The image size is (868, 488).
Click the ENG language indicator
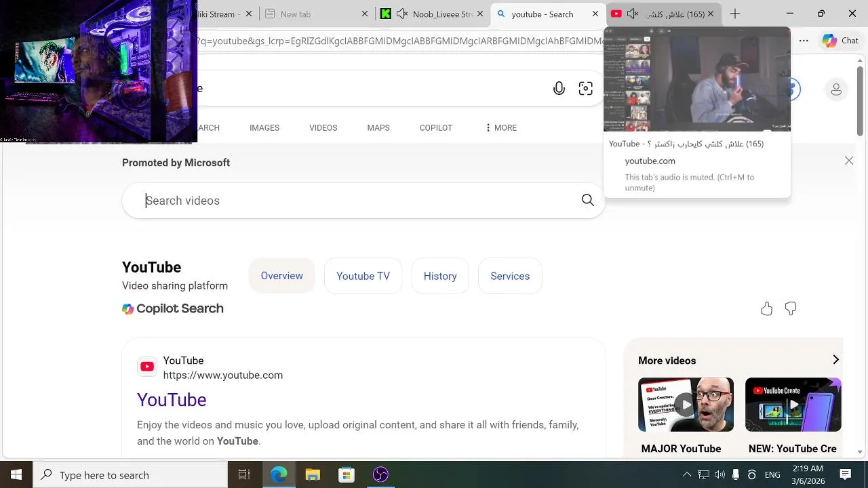(772, 475)
